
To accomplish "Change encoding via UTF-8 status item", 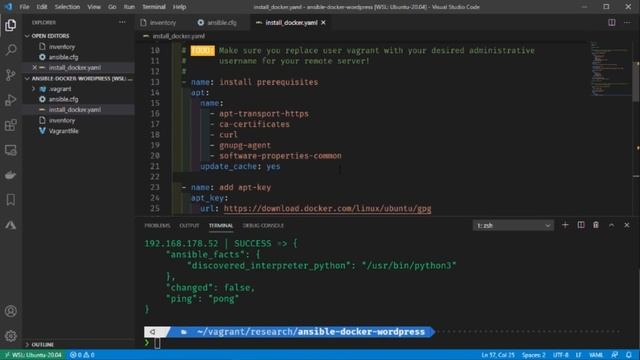I will tap(560, 355).
